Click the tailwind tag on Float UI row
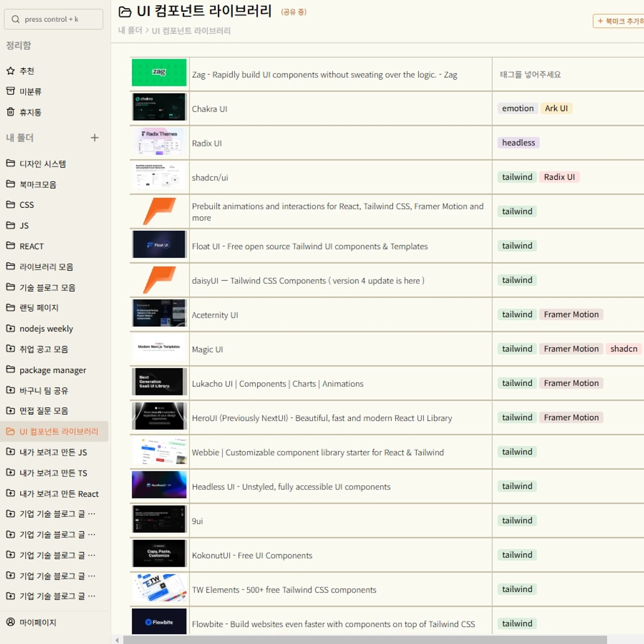 (517, 246)
